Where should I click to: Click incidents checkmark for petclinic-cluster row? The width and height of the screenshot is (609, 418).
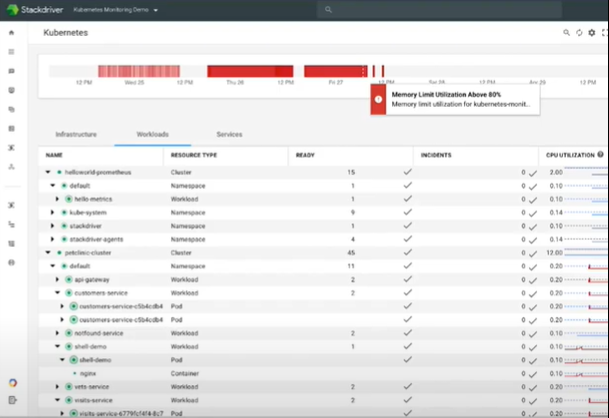pos(533,254)
